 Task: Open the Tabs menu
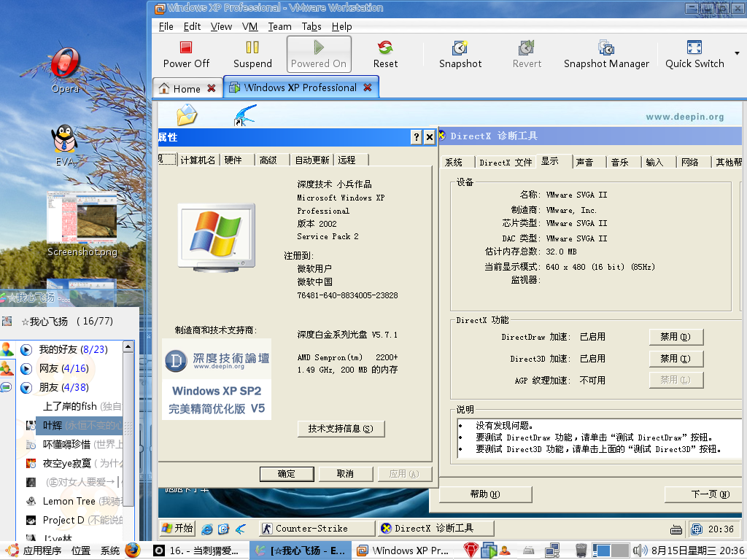point(311,26)
